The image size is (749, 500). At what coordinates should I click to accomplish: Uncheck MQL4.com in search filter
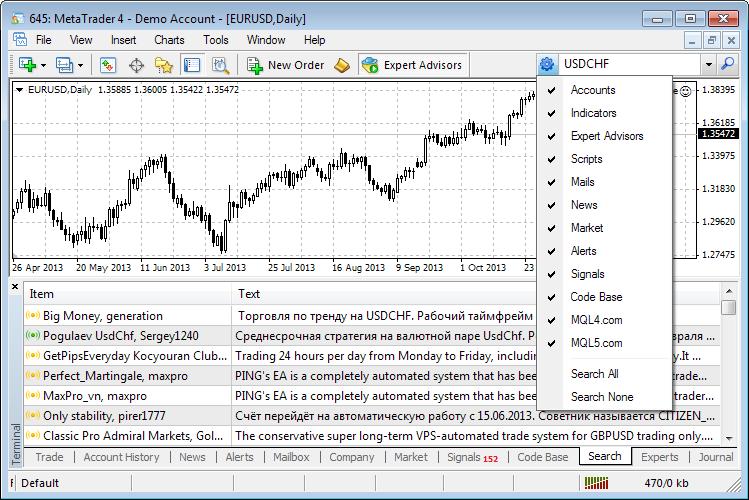point(604,319)
